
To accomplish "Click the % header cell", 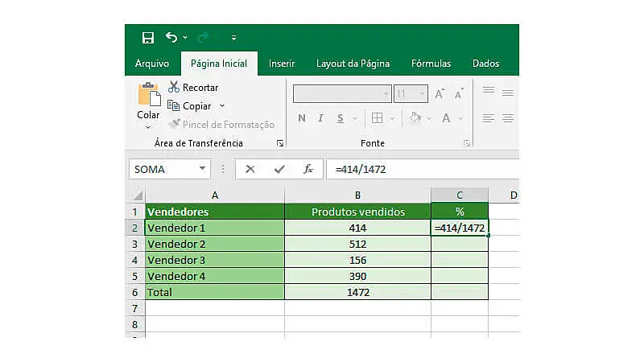I will (x=460, y=212).
